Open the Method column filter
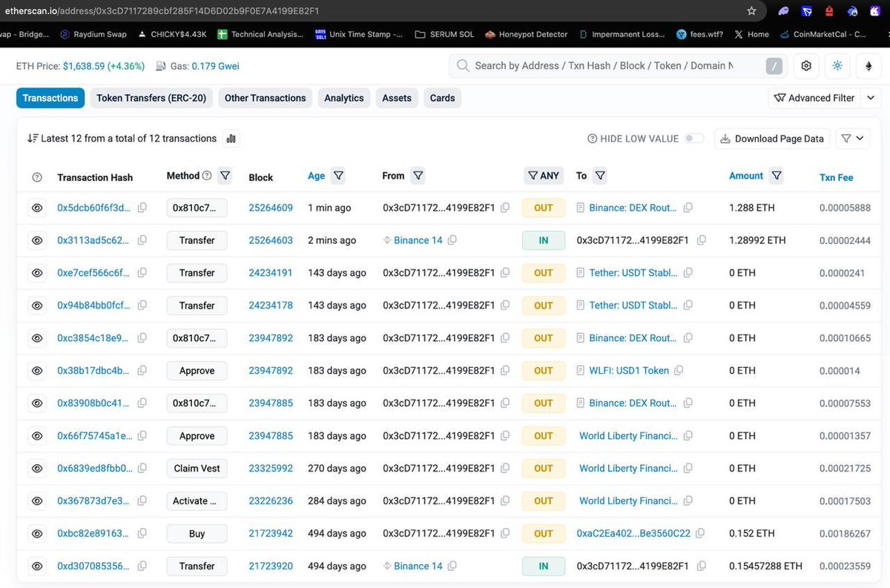The image size is (890, 588). 225,176
